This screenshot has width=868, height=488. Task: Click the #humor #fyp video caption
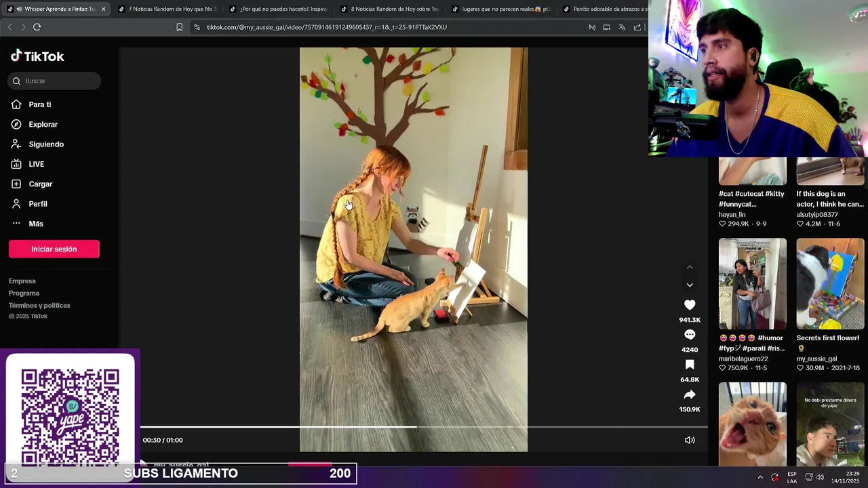coord(751,343)
